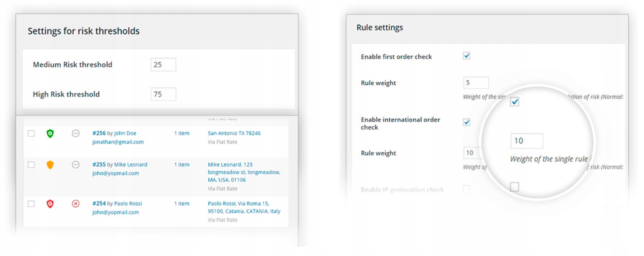Click the magnified rule weight 10 field
The image size is (644, 256).
[526, 141]
